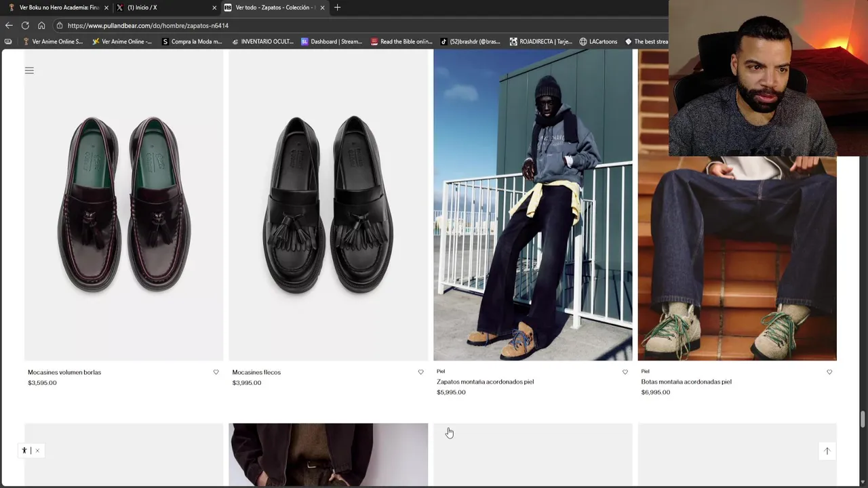Click Piel label above Zapatos montaña
Viewport: 868px width, 488px height.
(x=441, y=371)
